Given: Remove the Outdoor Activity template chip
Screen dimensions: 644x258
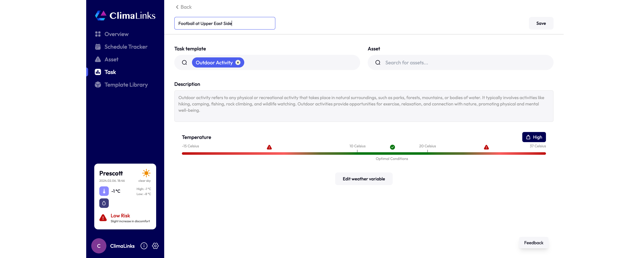Looking at the screenshot, I should (x=238, y=63).
